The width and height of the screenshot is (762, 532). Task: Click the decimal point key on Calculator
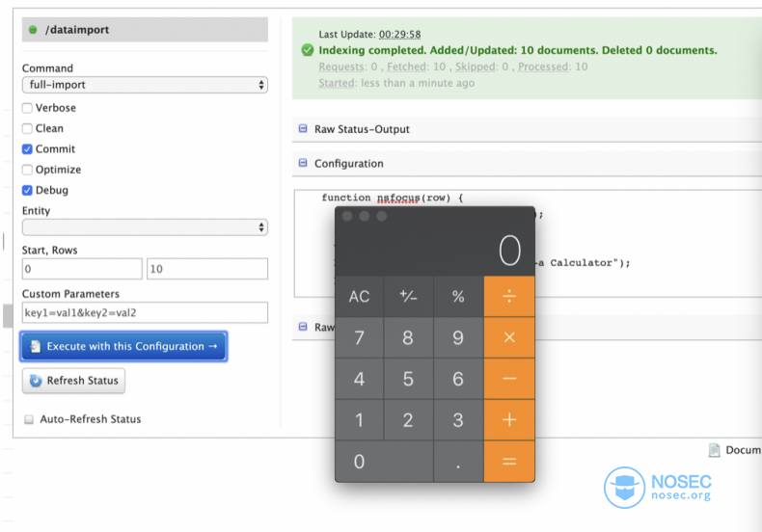click(458, 461)
